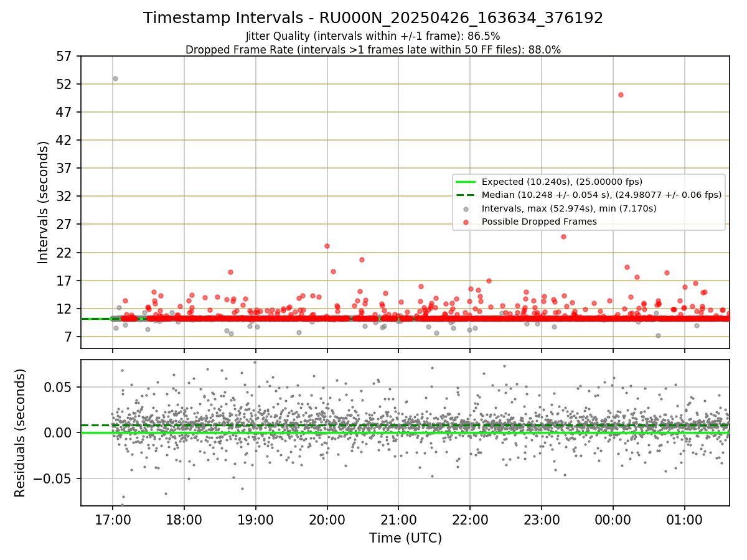Select the 'Jitter Quality' subtitle line

373,36
